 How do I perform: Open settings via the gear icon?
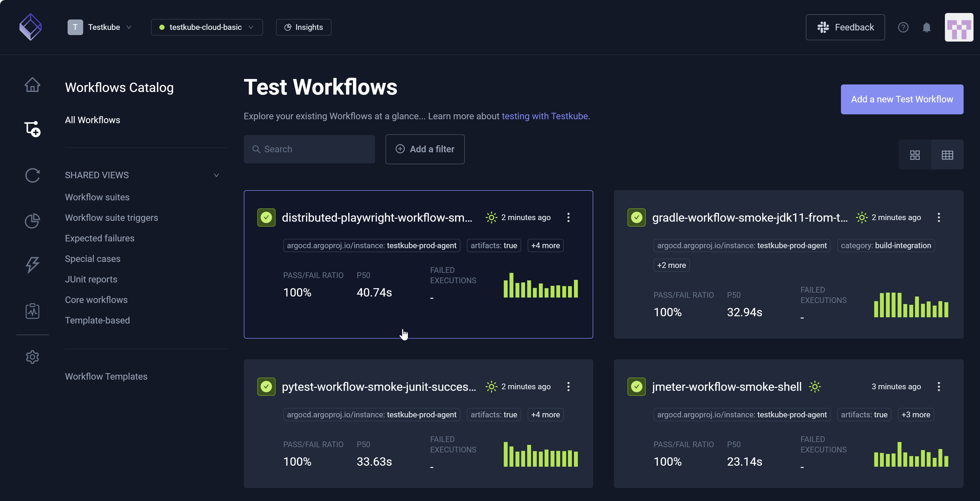(32, 357)
